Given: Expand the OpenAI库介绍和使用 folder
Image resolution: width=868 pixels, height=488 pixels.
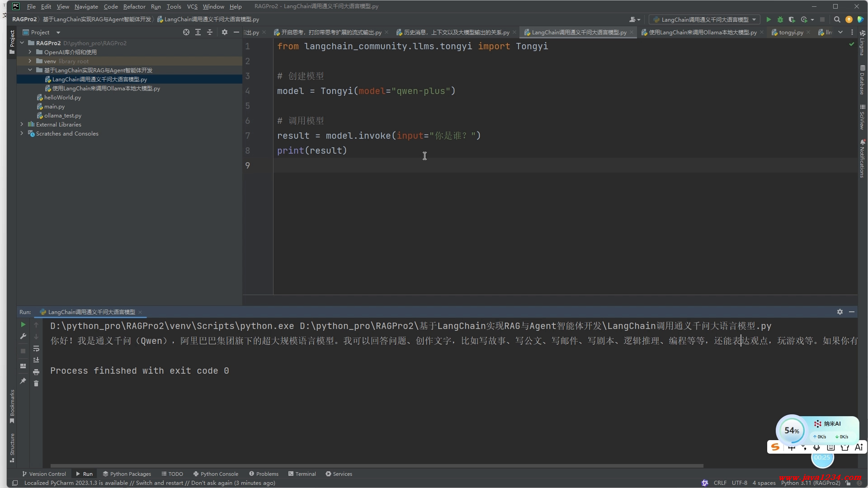Looking at the screenshot, I should [30, 52].
